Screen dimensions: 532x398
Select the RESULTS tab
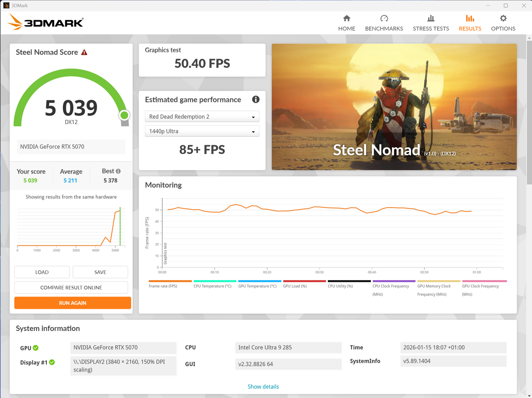pos(470,22)
